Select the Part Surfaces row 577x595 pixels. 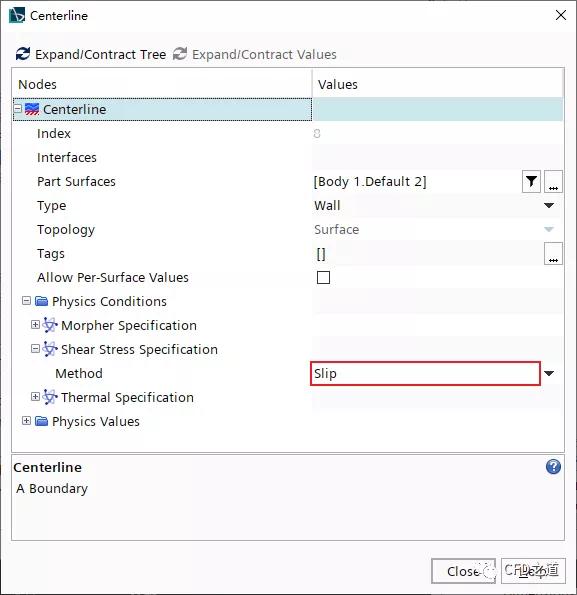[x=76, y=181]
